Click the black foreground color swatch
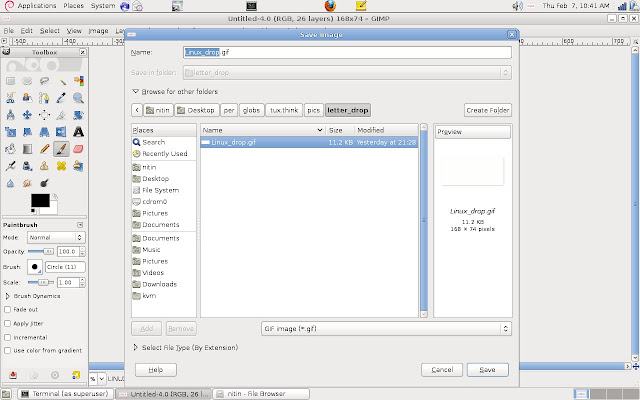The width and height of the screenshot is (640, 400). pos(40,200)
